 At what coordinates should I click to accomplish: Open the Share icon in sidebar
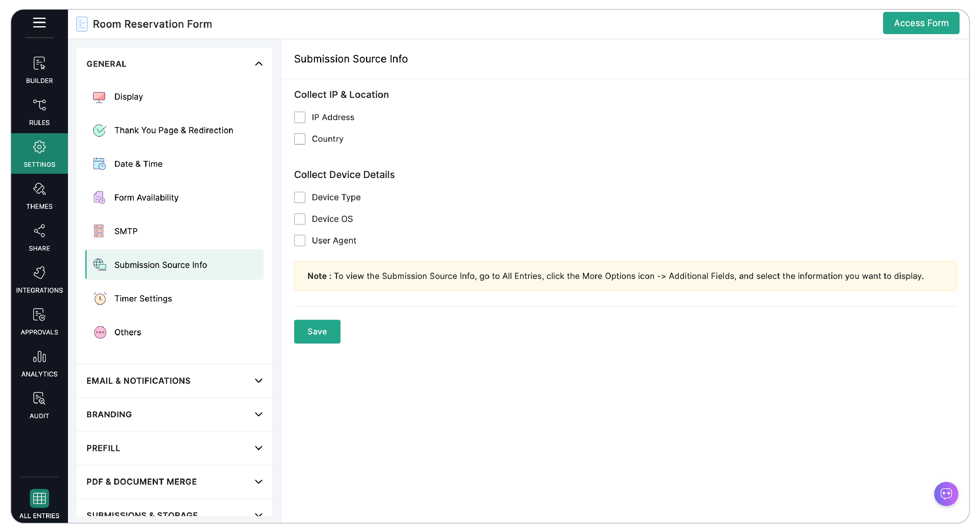(x=39, y=230)
